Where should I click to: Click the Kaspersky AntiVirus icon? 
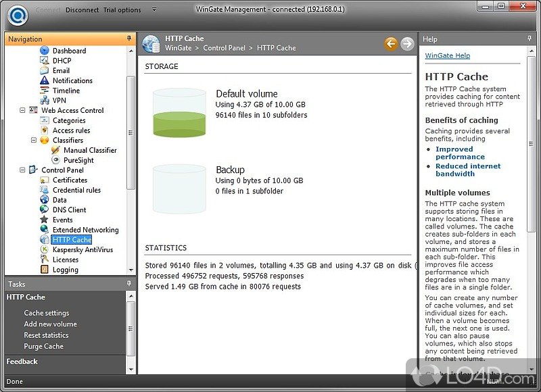pyautogui.click(x=45, y=249)
